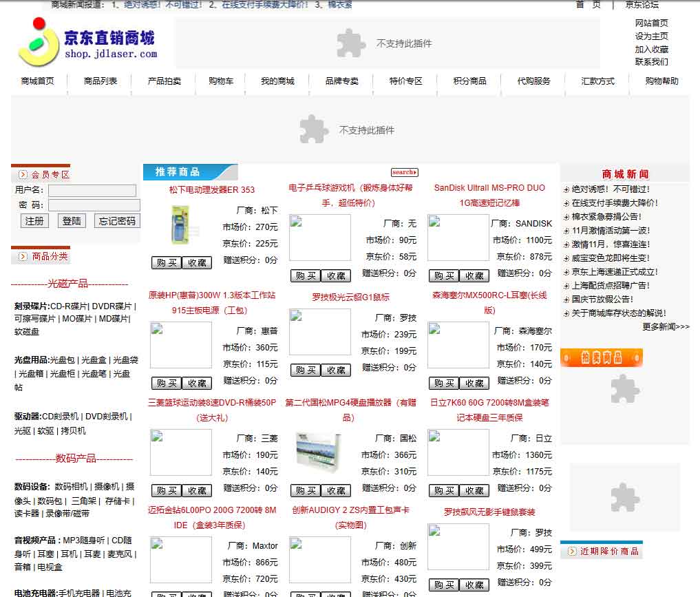Image resolution: width=700 pixels, height=597 pixels.
Task: Focus the 用户名 input field
Action: (x=92, y=191)
